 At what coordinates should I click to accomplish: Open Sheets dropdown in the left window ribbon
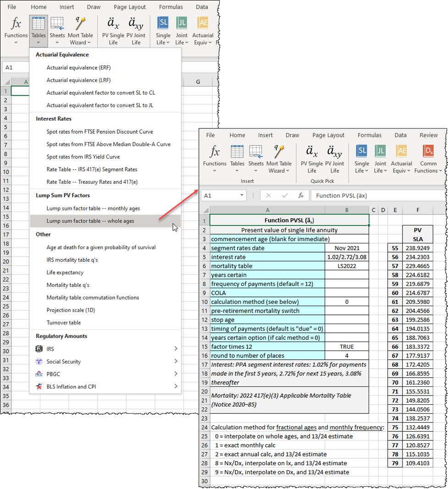[x=57, y=31]
